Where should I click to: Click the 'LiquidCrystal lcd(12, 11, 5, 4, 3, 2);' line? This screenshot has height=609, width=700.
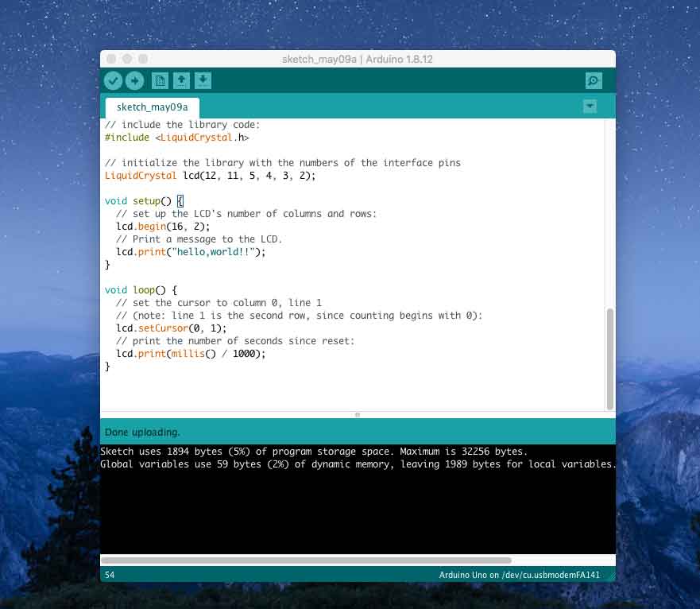[x=211, y=176]
